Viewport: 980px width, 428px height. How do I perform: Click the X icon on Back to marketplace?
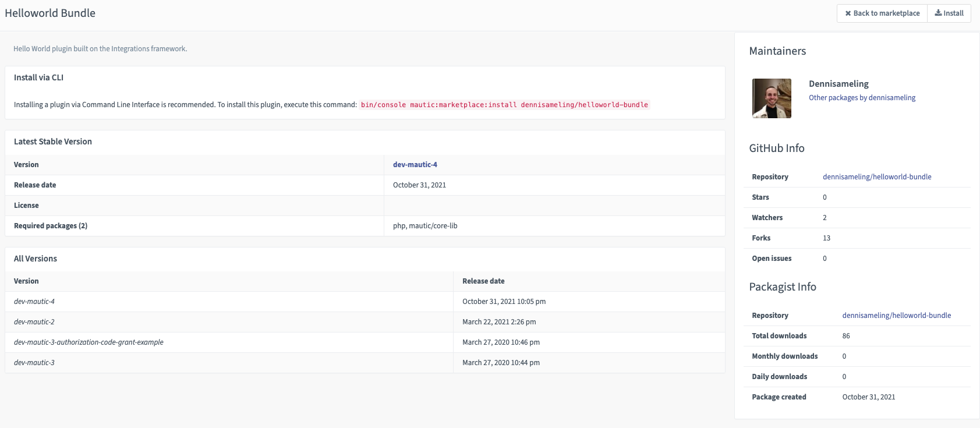pos(848,13)
